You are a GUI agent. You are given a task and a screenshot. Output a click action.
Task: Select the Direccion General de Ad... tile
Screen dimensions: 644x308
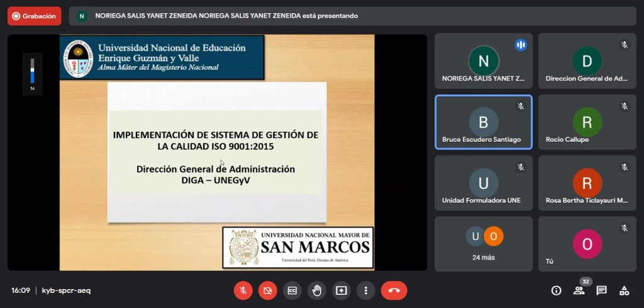587,61
